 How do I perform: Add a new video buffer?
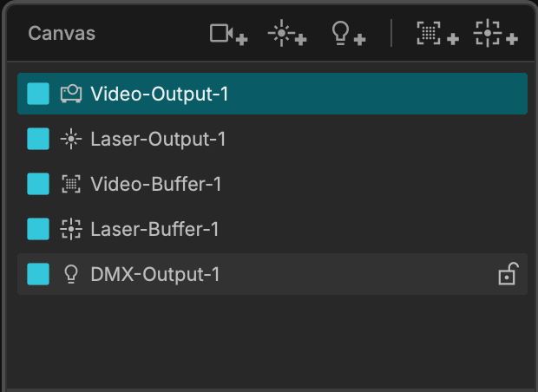pyautogui.click(x=437, y=33)
